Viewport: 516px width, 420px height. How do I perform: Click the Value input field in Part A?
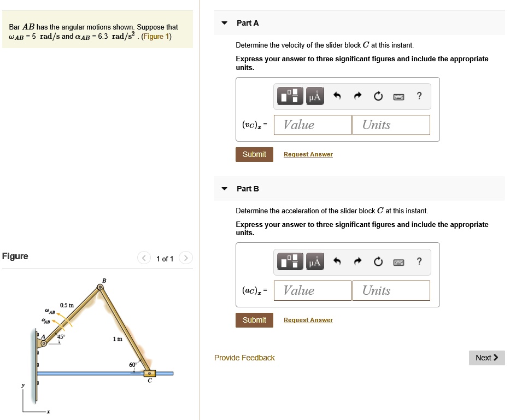[312, 125]
